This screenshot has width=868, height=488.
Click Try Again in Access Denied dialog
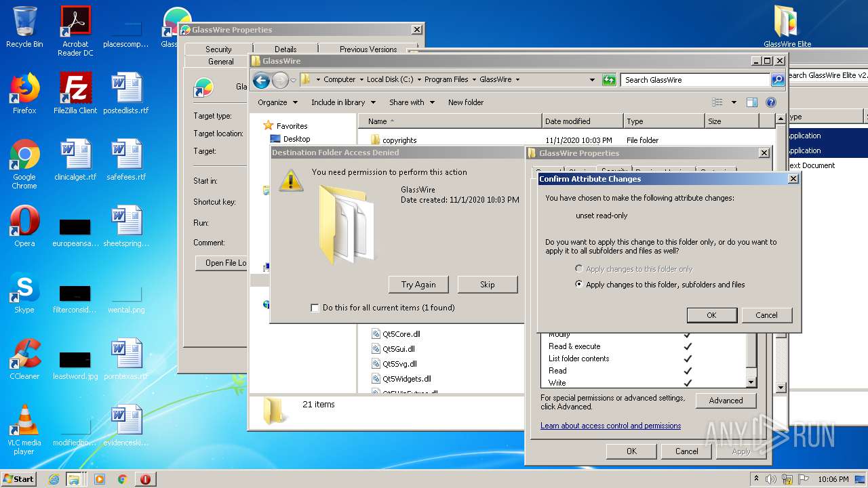pos(418,285)
